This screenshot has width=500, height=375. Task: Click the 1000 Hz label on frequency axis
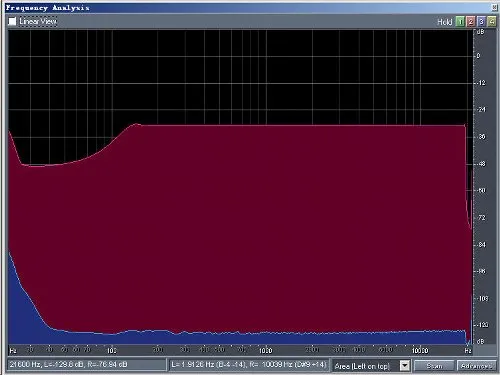point(266,350)
